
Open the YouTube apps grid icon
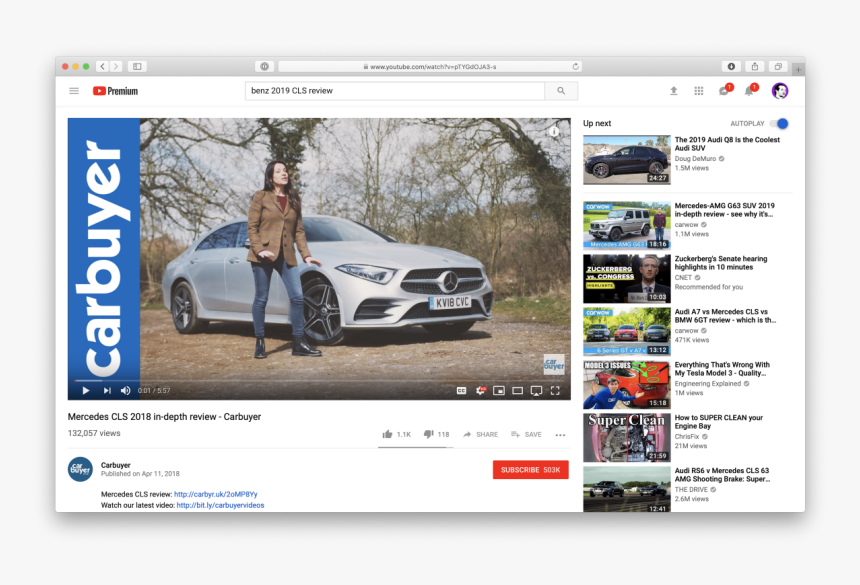pyautogui.click(x=699, y=91)
